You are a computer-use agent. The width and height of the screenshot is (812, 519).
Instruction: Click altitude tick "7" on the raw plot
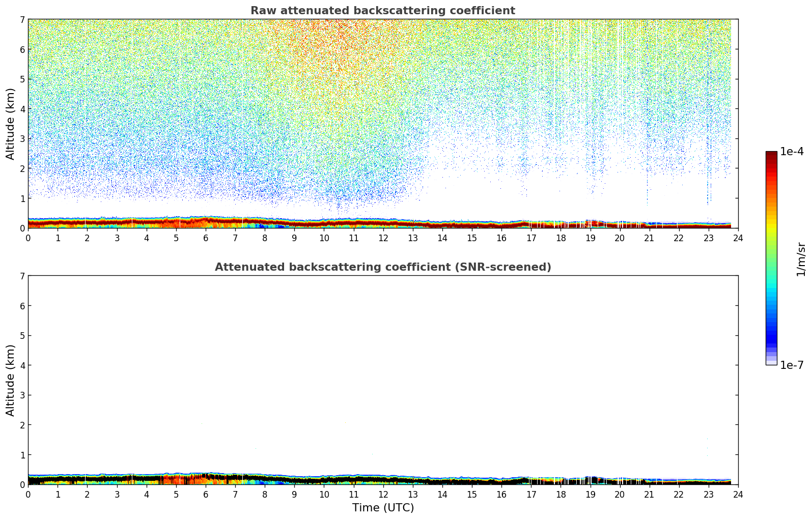tap(22, 19)
